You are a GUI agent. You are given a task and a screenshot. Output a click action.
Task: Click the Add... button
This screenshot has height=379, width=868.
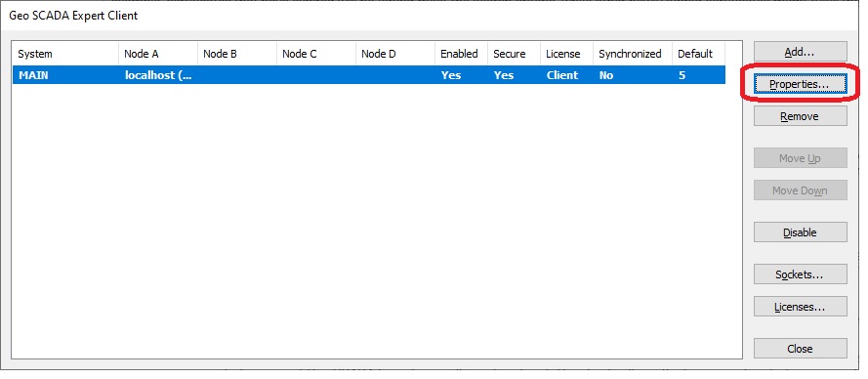[x=800, y=52]
